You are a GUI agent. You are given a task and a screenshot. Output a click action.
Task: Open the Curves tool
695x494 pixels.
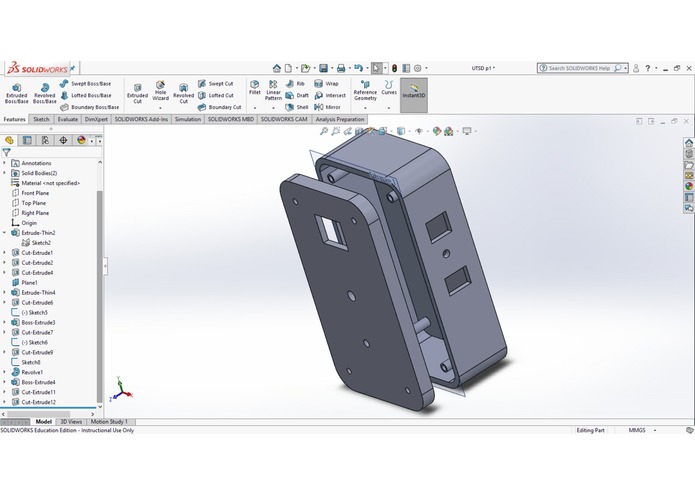coord(389,88)
